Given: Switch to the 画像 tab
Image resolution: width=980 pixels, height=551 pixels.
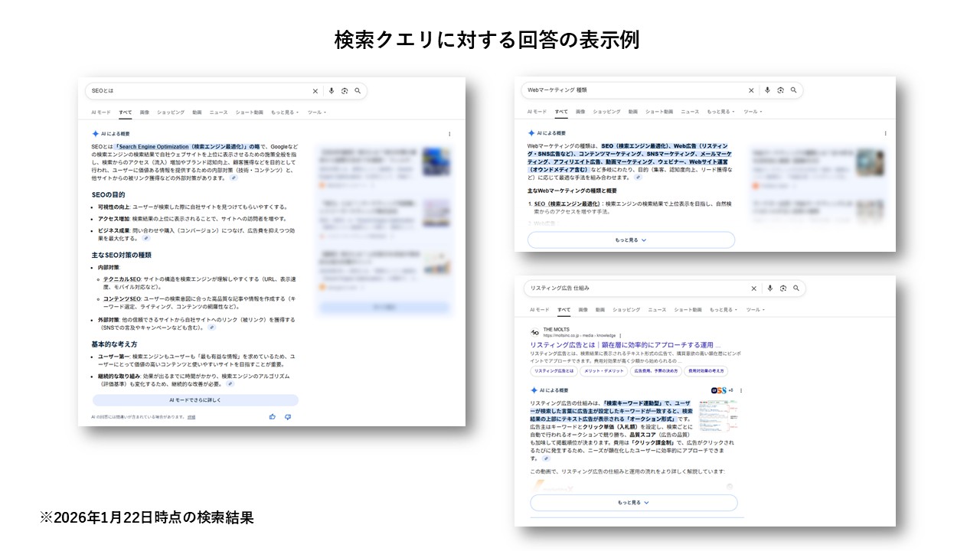Looking at the screenshot, I should click(x=144, y=112).
